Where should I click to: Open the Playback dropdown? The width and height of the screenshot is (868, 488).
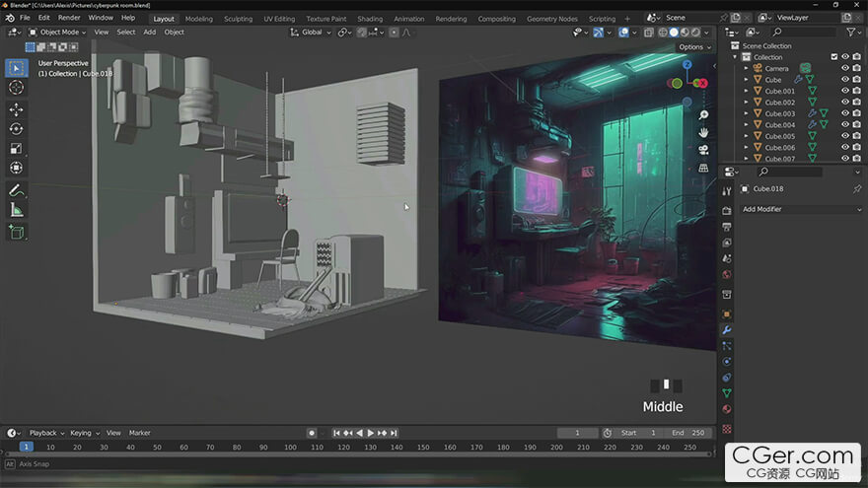click(46, 433)
